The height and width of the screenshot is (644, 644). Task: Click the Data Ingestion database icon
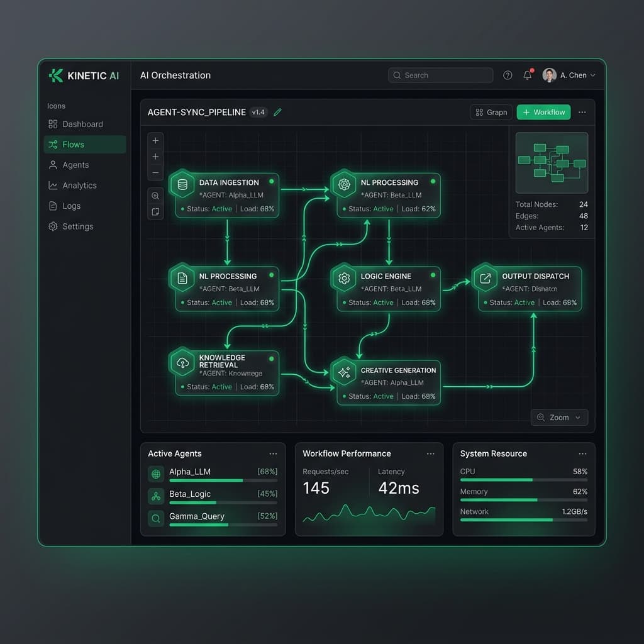(x=182, y=184)
